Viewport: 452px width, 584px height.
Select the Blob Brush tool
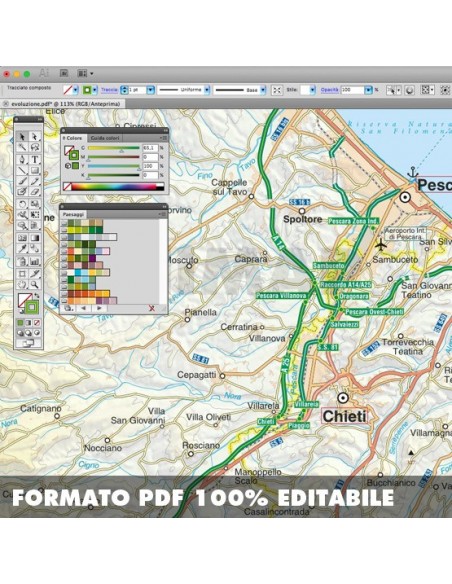click(x=22, y=192)
